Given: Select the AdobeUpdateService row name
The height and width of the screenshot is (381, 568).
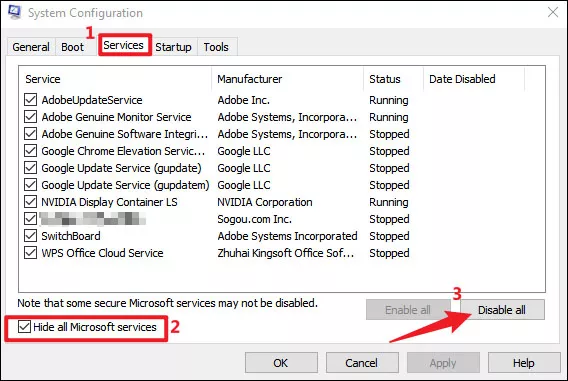Looking at the screenshot, I should click(x=92, y=100).
